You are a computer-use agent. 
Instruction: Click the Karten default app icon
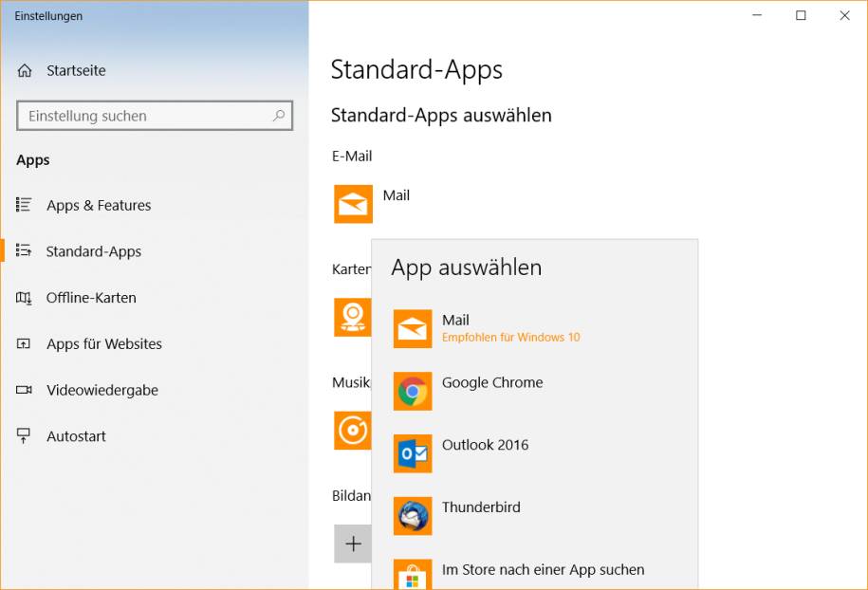point(352,317)
